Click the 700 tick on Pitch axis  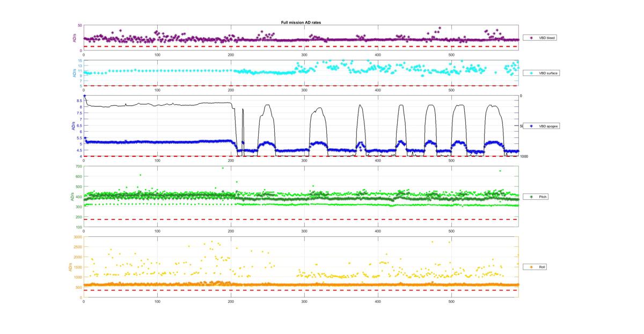point(78,166)
